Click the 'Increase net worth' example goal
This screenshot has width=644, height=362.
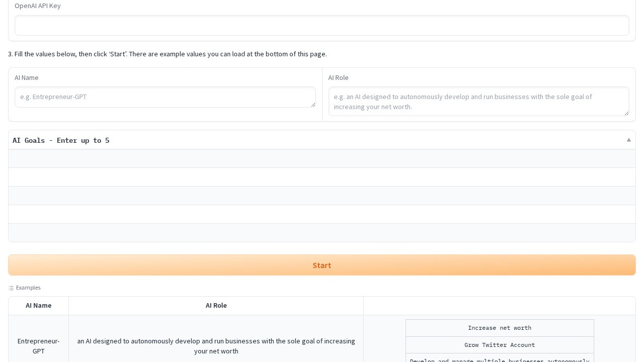tap(499, 328)
